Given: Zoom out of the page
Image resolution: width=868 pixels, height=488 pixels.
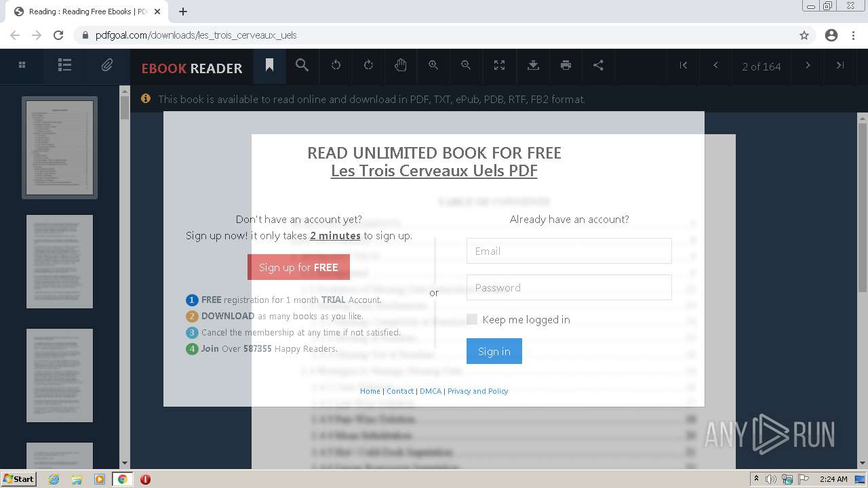Looking at the screenshot, I should point(466,65).
